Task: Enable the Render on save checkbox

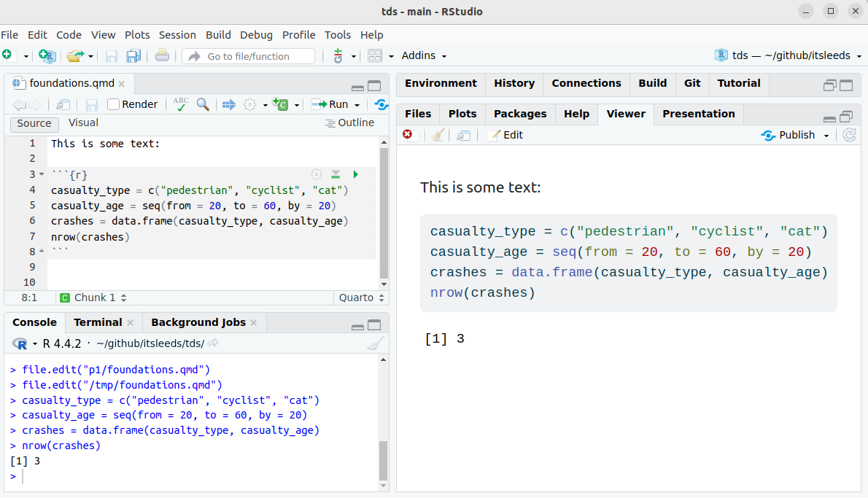Action: pyautogui.click(x=114, y=104)
